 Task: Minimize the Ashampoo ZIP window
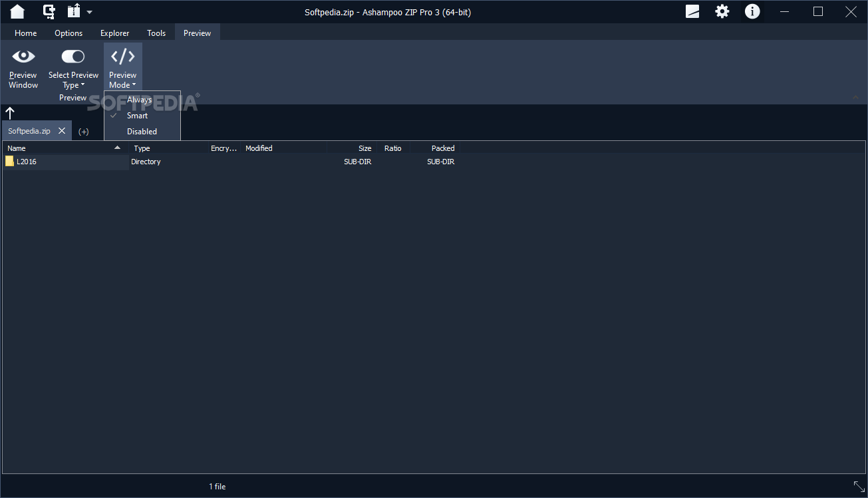pos(786,11)
